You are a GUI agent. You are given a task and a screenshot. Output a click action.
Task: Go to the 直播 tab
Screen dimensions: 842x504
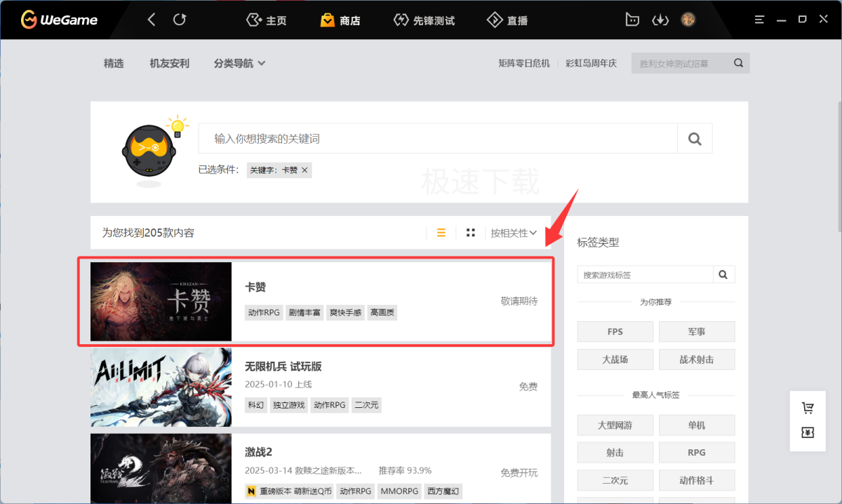click(507, 20)
